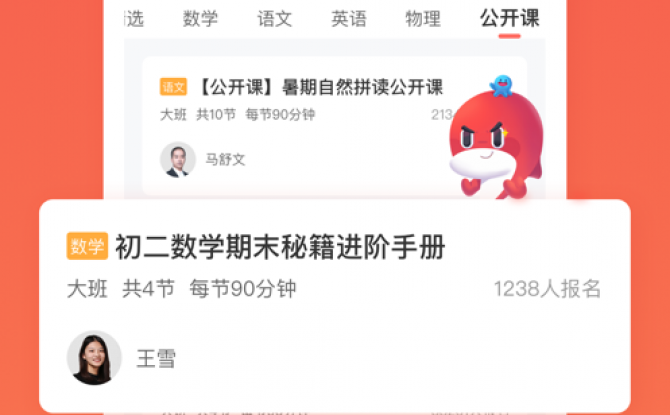670x415 pixels.
Task: Open the 英语 tab
Action: point(349,19)
